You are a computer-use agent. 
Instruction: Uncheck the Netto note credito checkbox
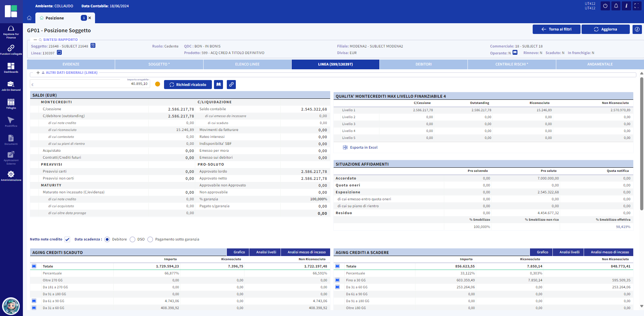pyautogui.click(x=67, y=239)
